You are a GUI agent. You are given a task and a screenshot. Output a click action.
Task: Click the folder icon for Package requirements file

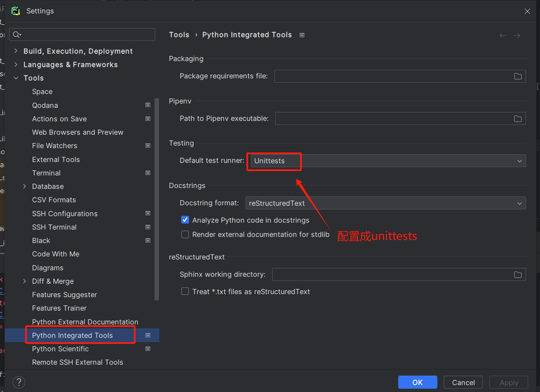pos(517,76)
